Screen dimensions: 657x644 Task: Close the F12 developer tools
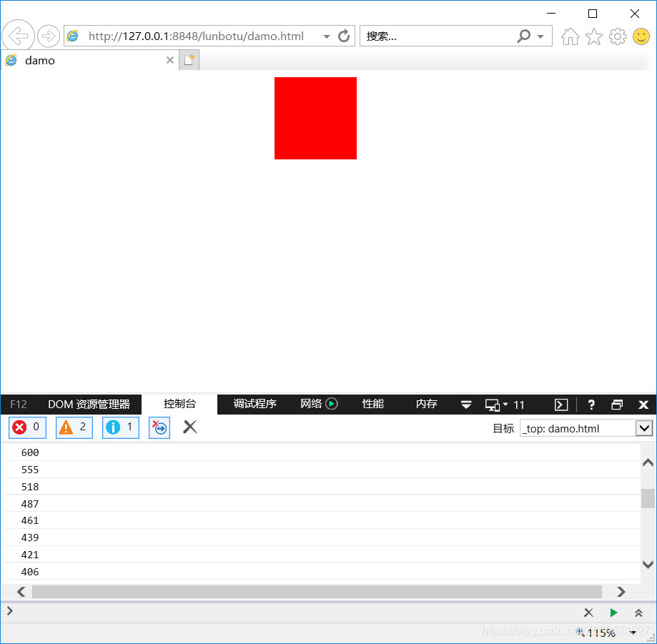pyautogui.click(x=643, y=405)
